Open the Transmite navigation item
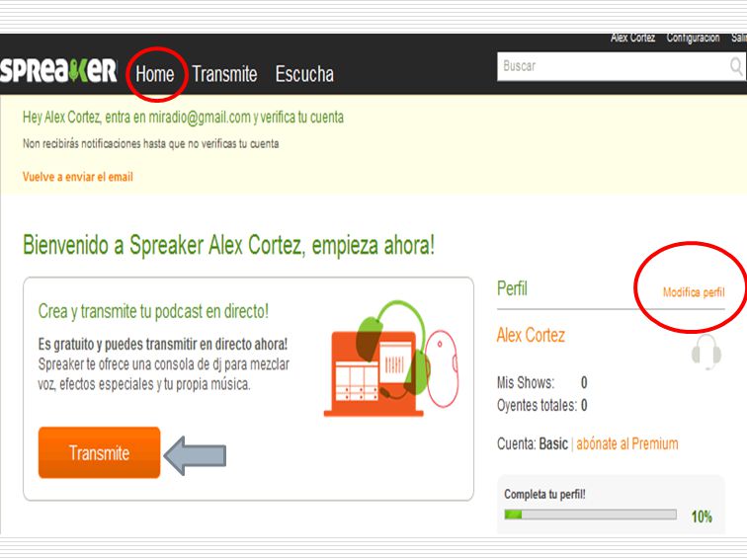The width and height of the screenshot is (747, 560). [224, 74]
